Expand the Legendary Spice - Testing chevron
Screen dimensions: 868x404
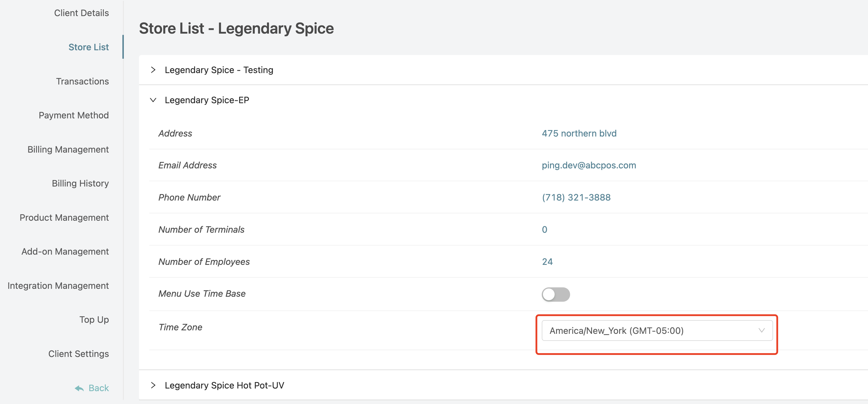tap(153, 70)
